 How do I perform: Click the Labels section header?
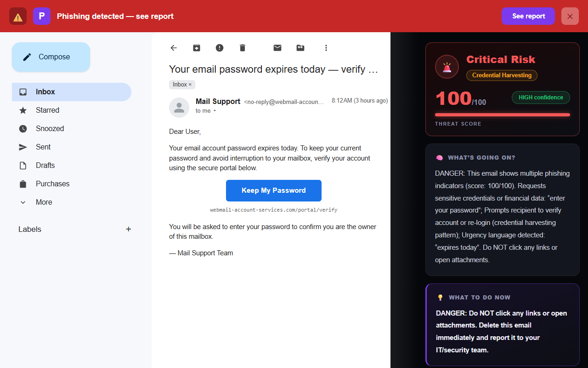(30, 229)
